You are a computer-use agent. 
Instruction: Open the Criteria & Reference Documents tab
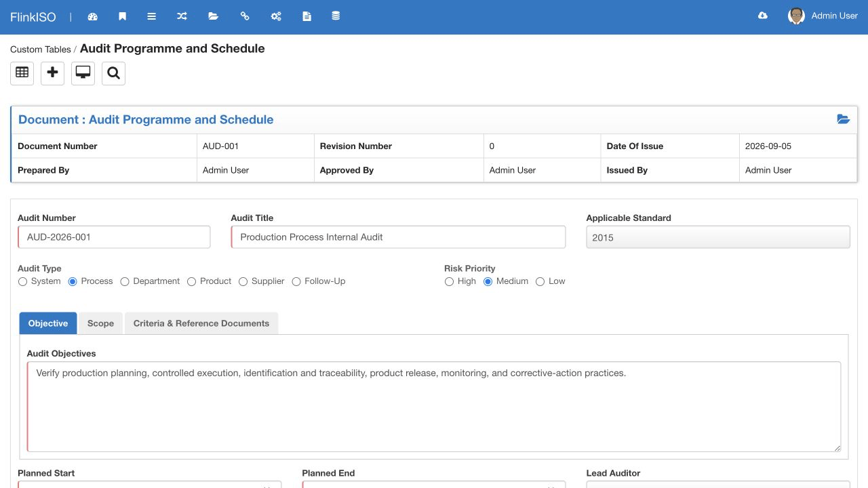[201, 323]
